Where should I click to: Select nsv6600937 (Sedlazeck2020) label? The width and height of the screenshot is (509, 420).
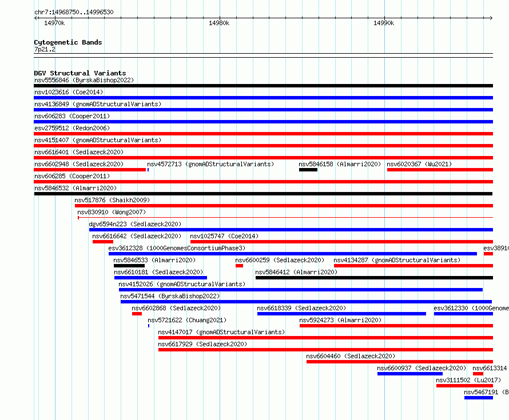pyautogui.click(x=421, y=368)
